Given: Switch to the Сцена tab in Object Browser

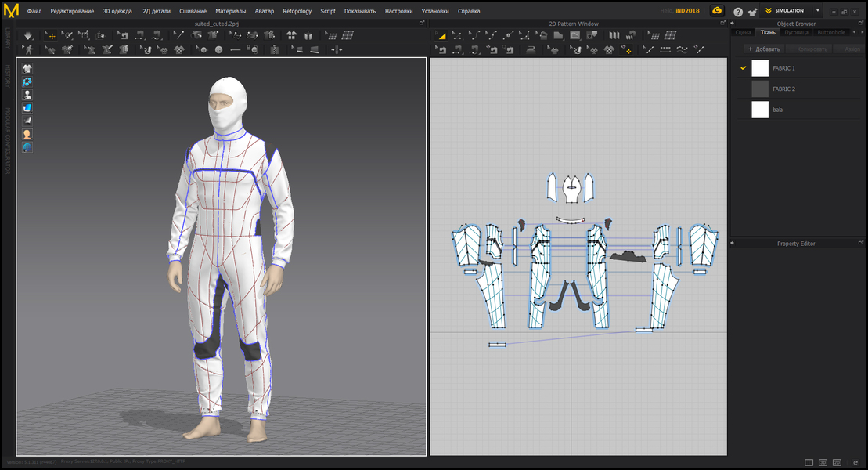Looking at the screenshot, I should [x=743, y=32].
